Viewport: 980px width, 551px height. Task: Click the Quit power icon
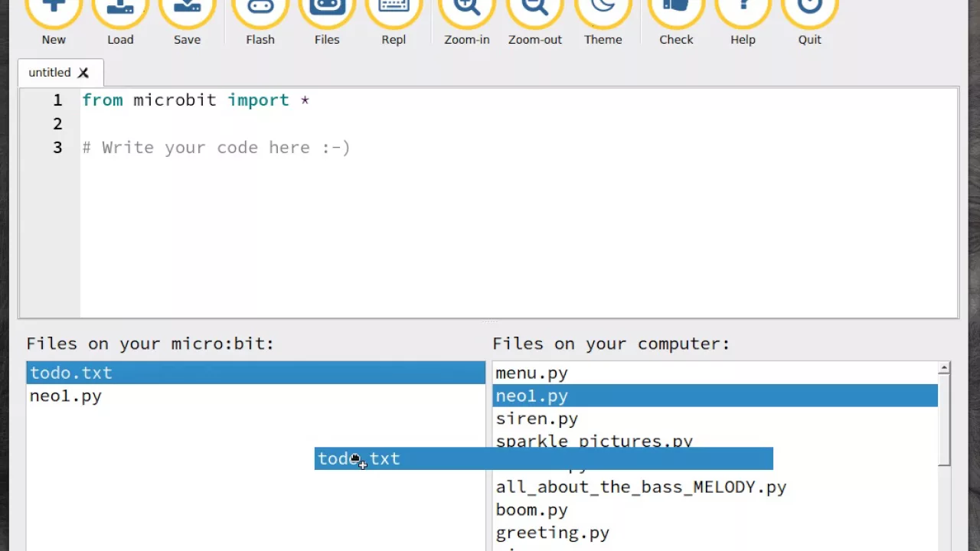point(809,14)
